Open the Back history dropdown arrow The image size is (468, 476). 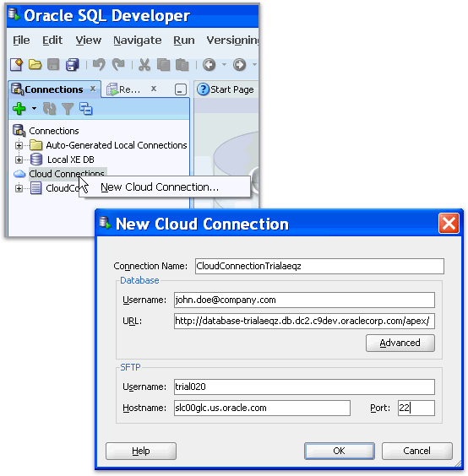224,64
